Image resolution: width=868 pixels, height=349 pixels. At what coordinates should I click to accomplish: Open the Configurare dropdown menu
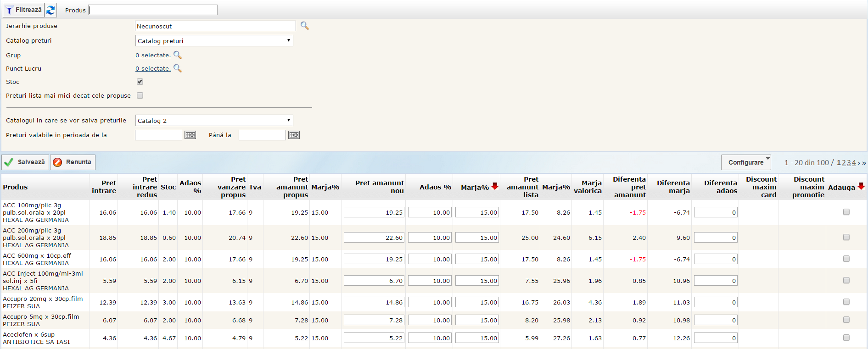tap(746, 162)
